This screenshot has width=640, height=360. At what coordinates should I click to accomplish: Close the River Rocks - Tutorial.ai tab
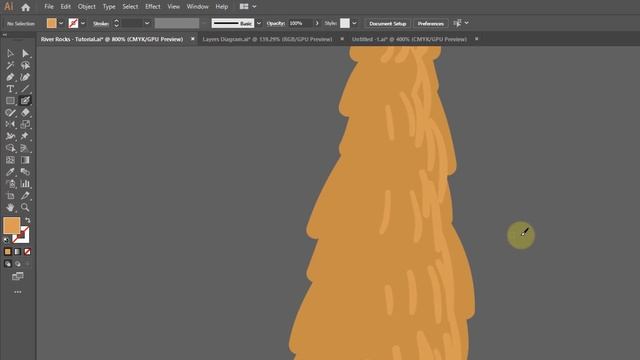[x=193, y=39]
